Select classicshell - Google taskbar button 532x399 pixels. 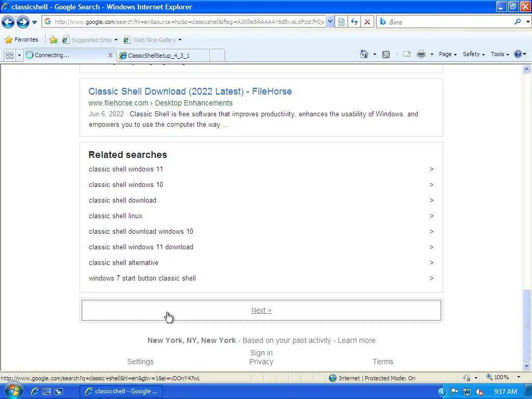point(121,391)
